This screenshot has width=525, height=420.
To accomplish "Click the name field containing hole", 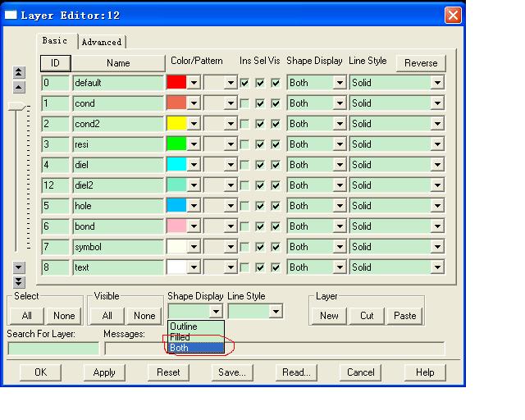I will [x=118, y=206].
